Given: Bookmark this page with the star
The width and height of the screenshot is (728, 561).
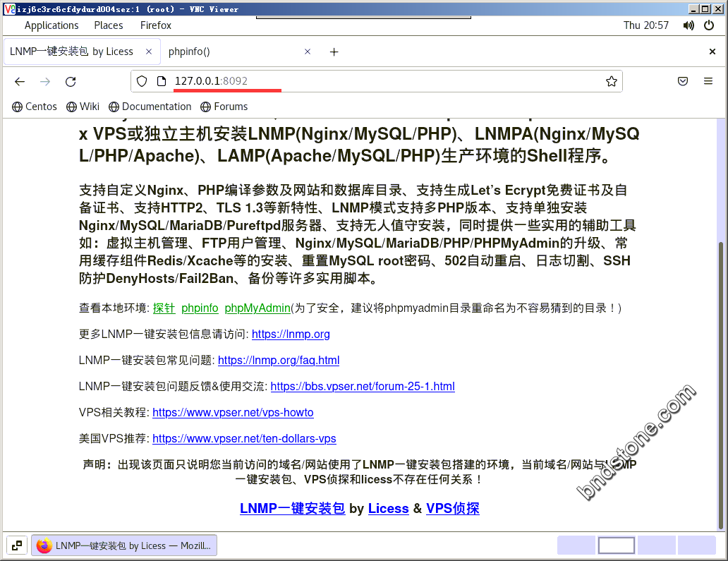Looking at the screenshot, I should coord(612,81).
